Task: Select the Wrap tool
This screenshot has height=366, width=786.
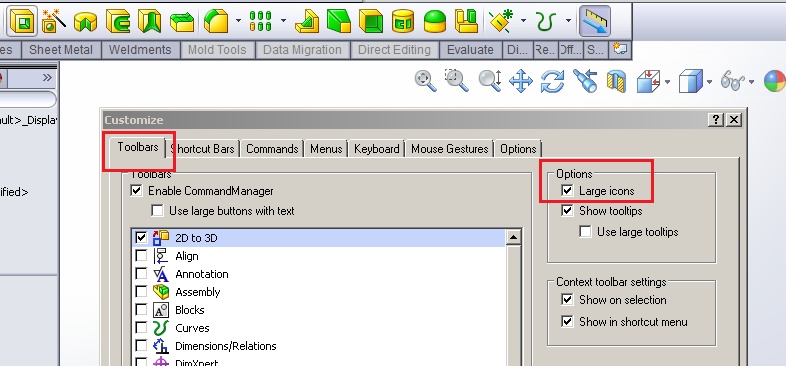Action: pos(403,22)
